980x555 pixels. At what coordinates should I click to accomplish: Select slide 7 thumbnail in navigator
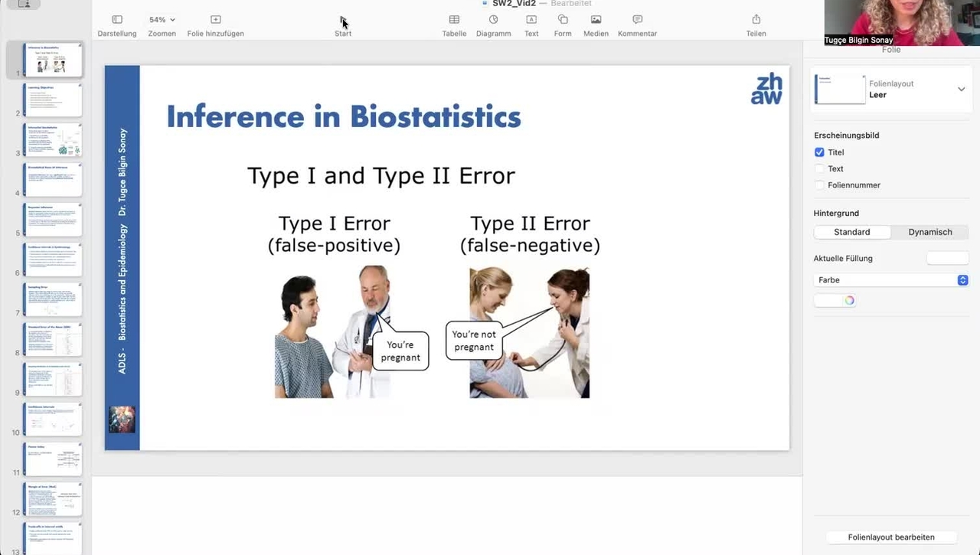click(x=52, y=299)
